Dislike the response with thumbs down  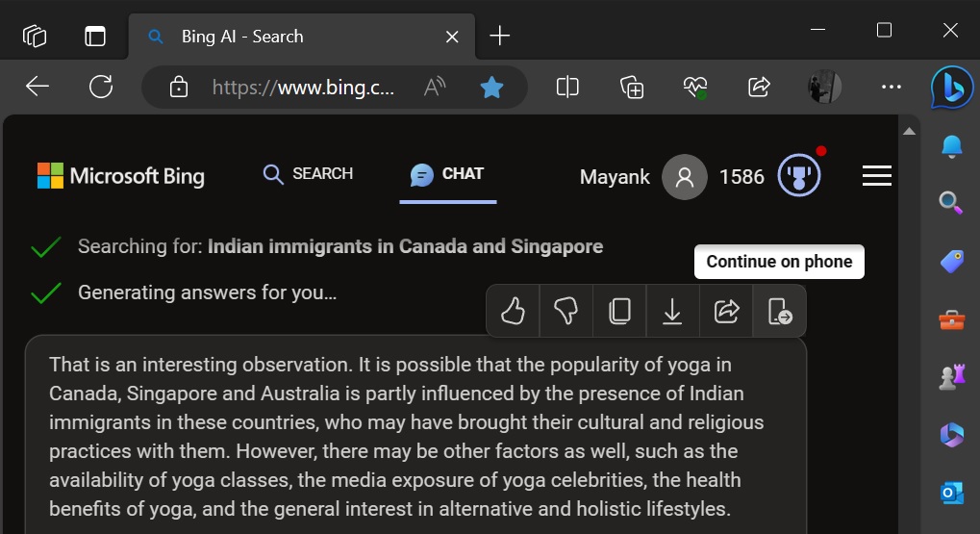click(565, 311)
